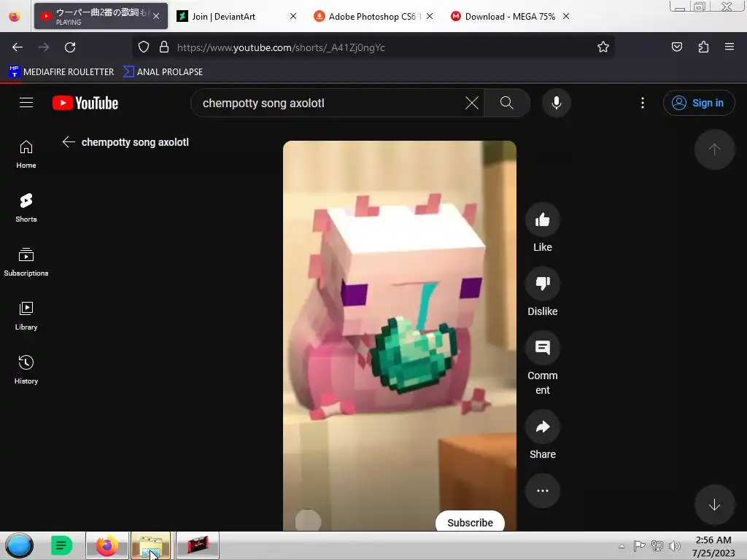Open Action Center flag icon

pyautogui.click(x=639, y=546)
